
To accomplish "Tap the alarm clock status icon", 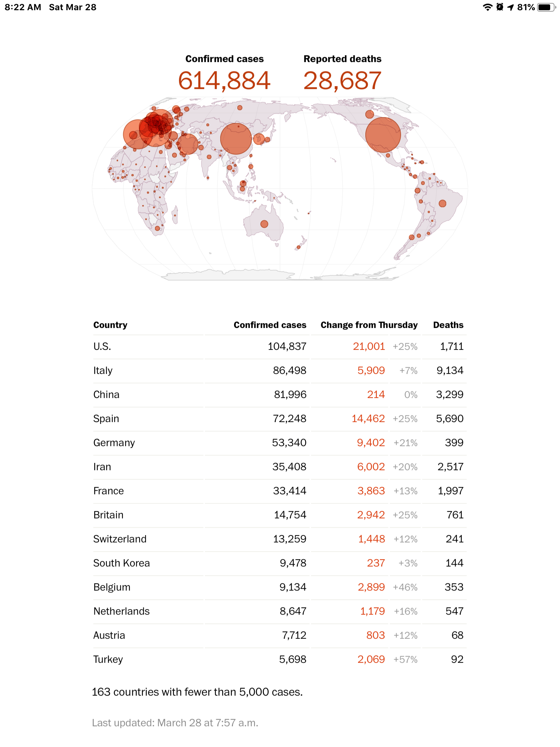I will [x=500, y=7].
